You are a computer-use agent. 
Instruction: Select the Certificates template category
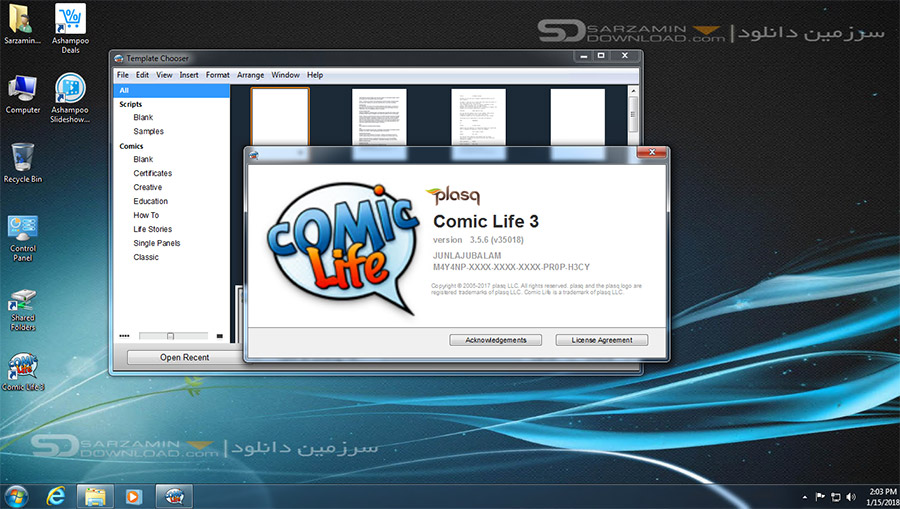[x=152, y=173]
